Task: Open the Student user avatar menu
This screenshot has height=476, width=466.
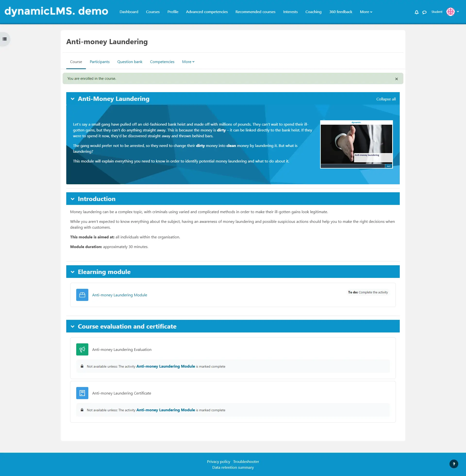Action: [450, 12]
